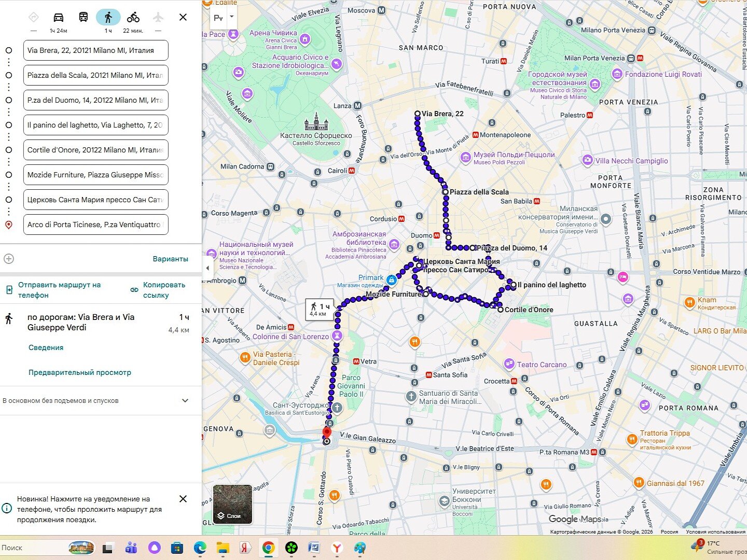Viewport: 747px width, 560px height.
Task: Select the walking travel mode icon
Action: click(108, 17)
